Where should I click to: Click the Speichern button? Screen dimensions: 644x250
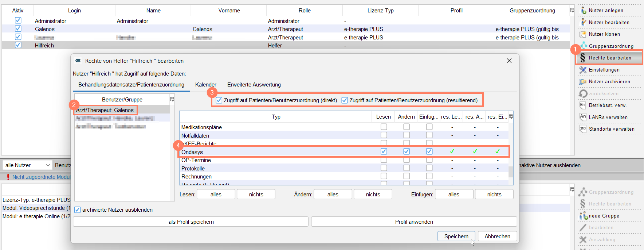tap(456, 236)
